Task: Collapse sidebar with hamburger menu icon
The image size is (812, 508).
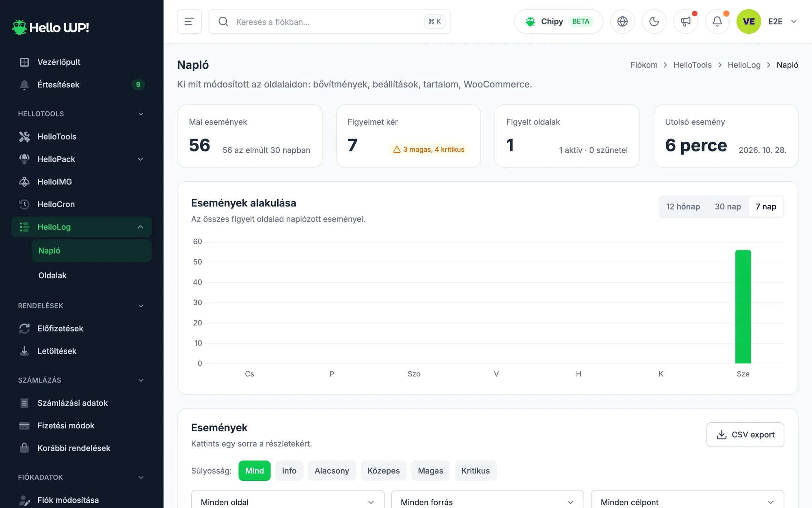Action: [189, 22]
